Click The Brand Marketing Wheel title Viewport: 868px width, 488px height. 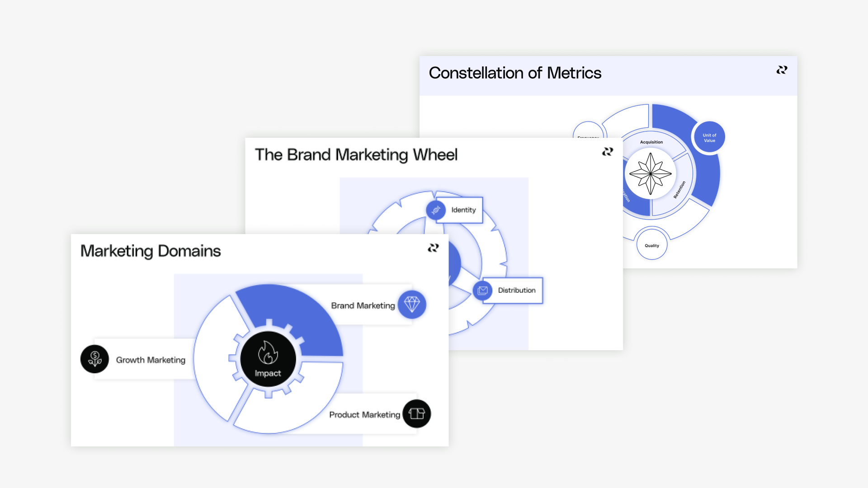pyautogui.click(x=356, y=155)
